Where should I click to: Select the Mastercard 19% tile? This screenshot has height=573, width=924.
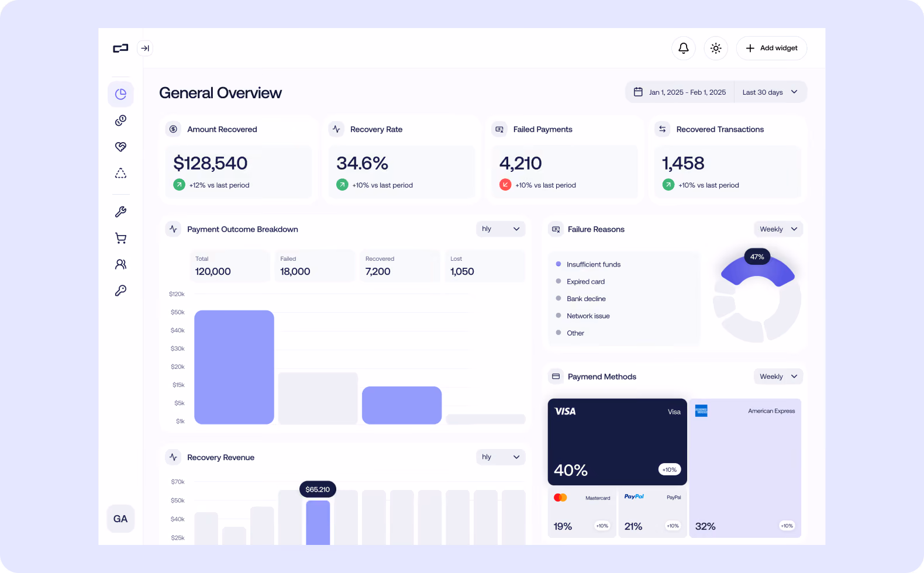582,513
